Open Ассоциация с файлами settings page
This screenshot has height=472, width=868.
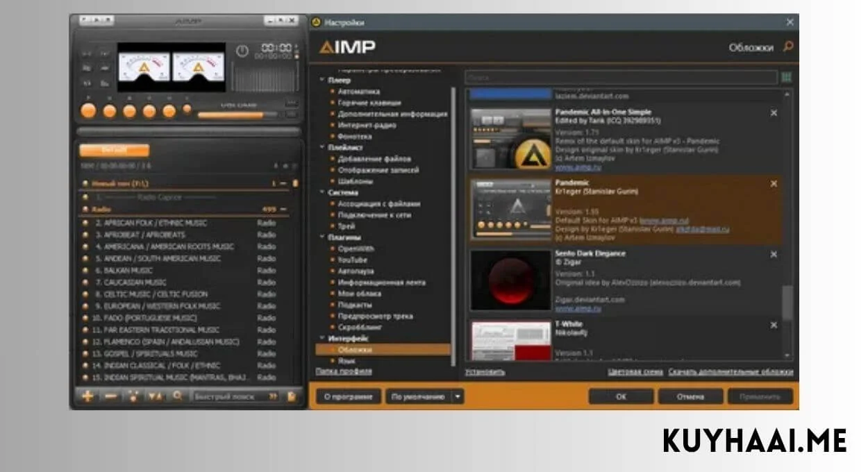379,204
